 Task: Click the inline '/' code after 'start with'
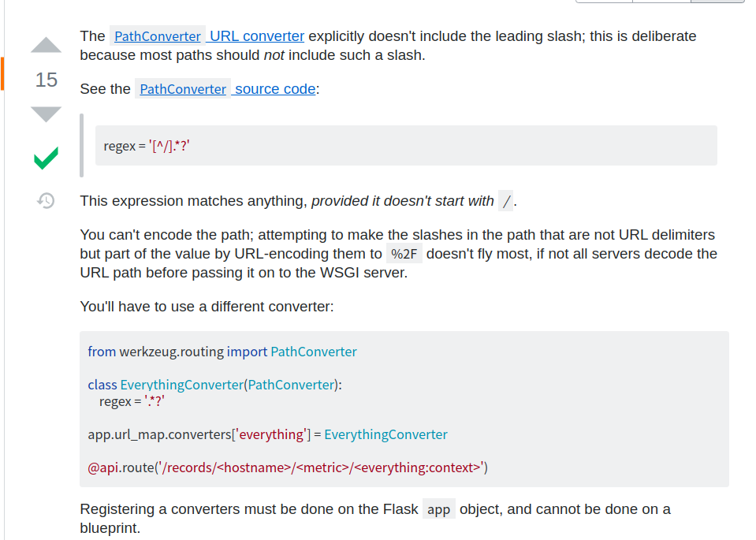(x=506, y=202)
